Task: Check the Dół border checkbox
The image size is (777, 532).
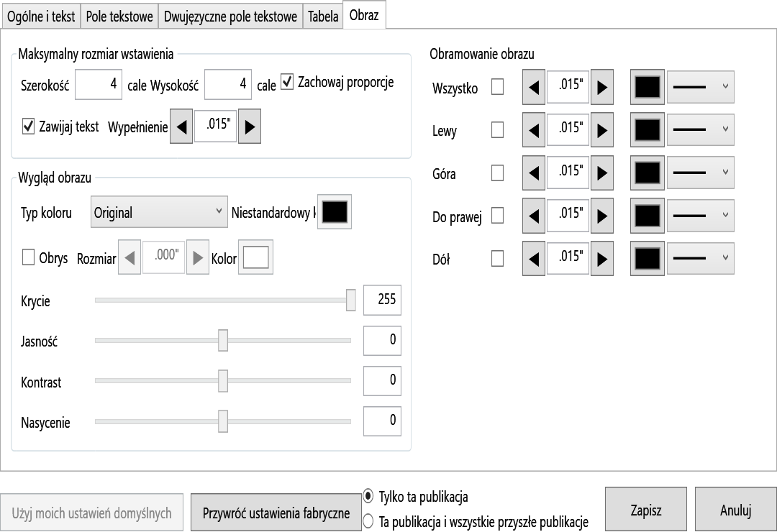Action: tap(498, 259)
